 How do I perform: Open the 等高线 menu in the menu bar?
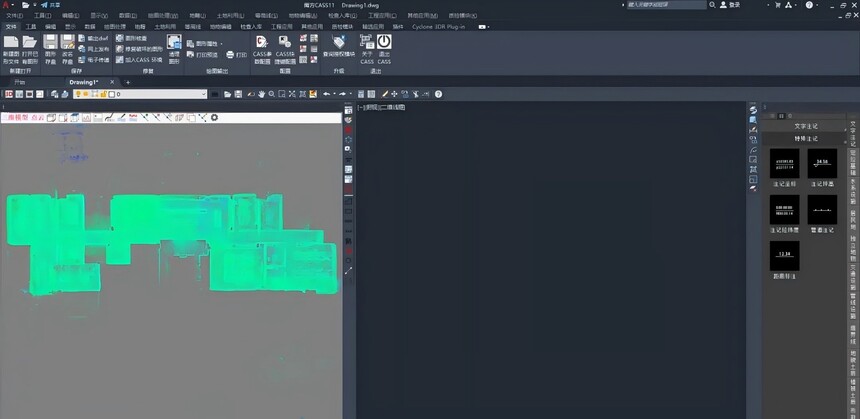(x=265, y=15)
